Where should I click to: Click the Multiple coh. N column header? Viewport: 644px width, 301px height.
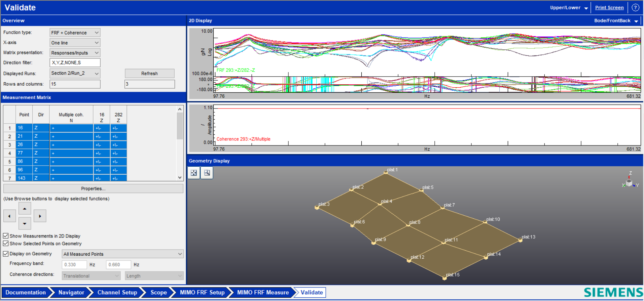(71, 115)
